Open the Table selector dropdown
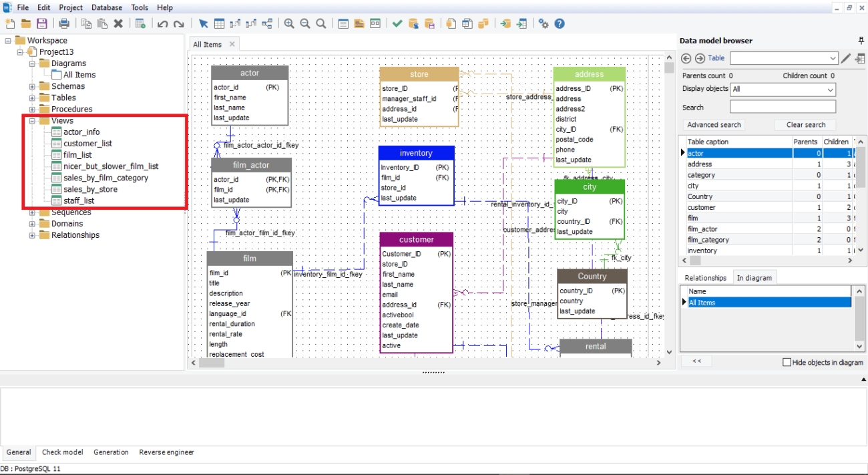Image resolution: width=868 pixels, height=475 pixels. (784, 58)
